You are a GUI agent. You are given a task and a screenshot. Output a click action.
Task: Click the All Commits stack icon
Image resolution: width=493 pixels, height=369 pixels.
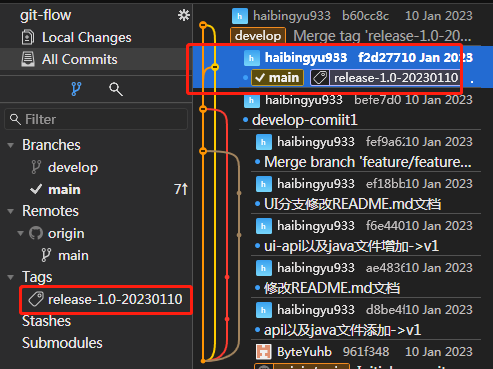coord(28,59)
